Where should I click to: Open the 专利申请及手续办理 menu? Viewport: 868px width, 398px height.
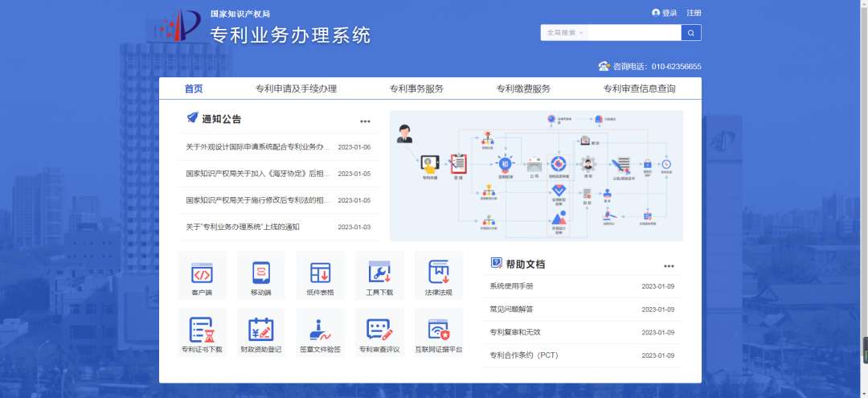coord(296,88)
